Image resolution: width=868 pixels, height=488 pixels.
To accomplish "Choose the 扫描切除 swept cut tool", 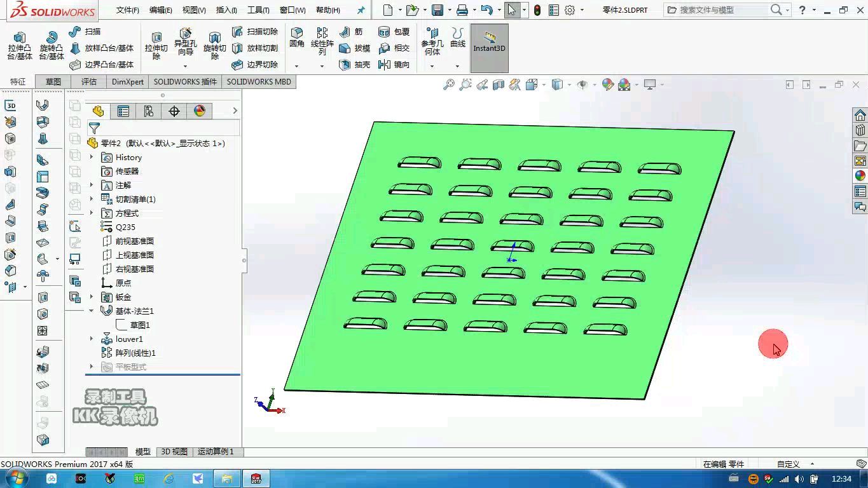I will (x=254, y=31).
